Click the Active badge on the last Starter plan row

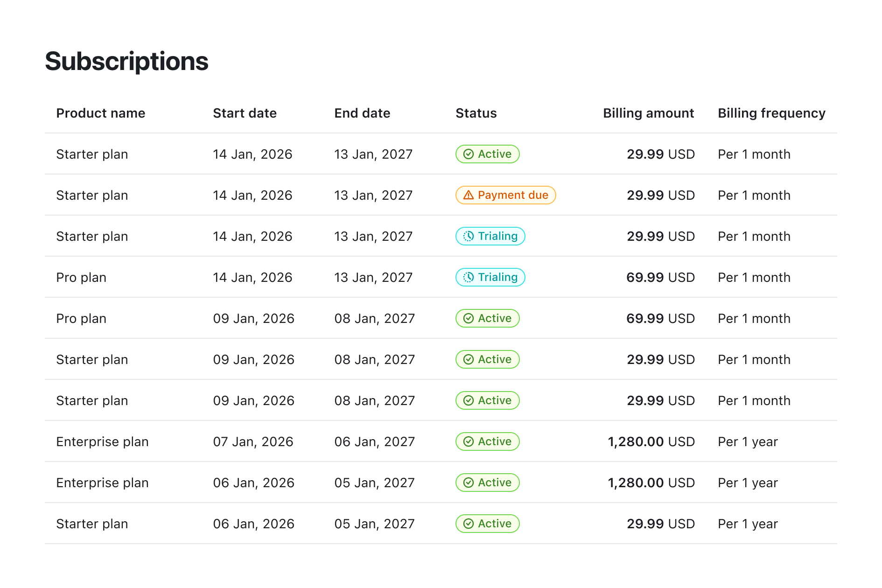(487, 524)
